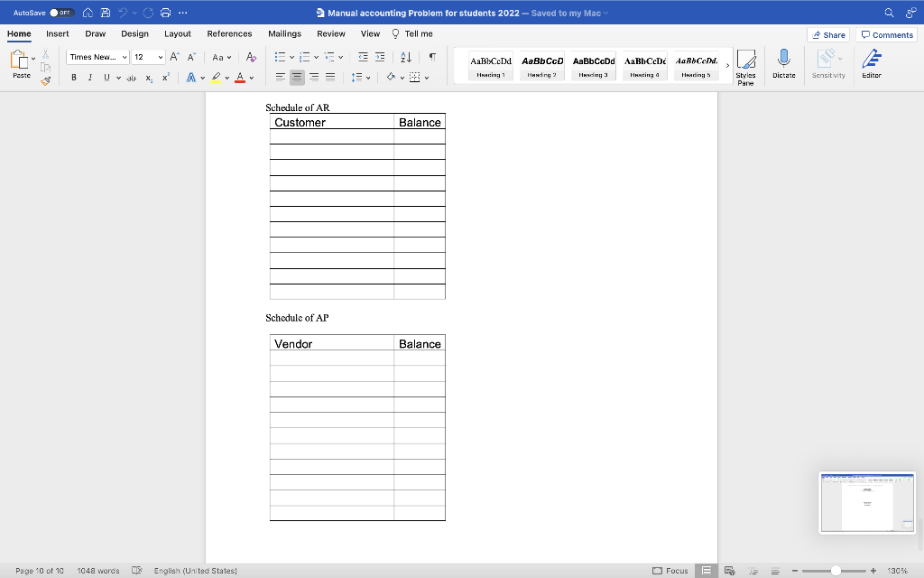Apply subscript formatting
Image resolution: width=924 pixels, height=578 pixels.
pyautogui.click(x=148, y=79)
